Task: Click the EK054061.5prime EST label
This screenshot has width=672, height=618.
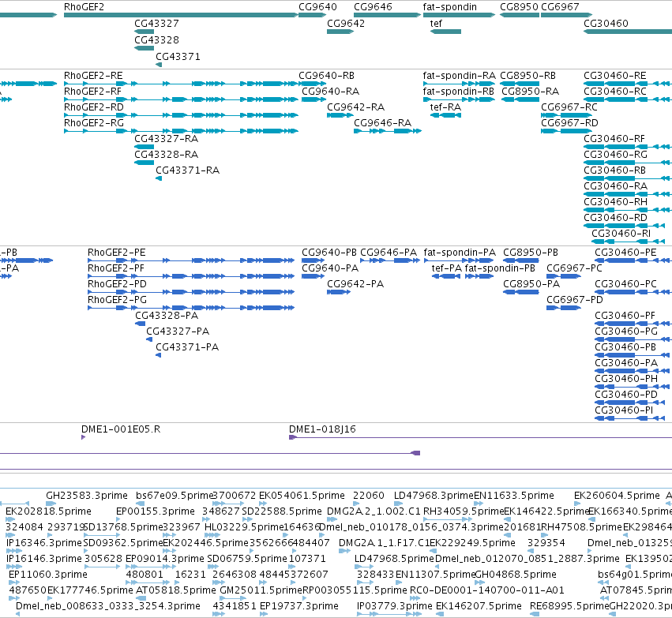Action: click(x=302, y=496)
